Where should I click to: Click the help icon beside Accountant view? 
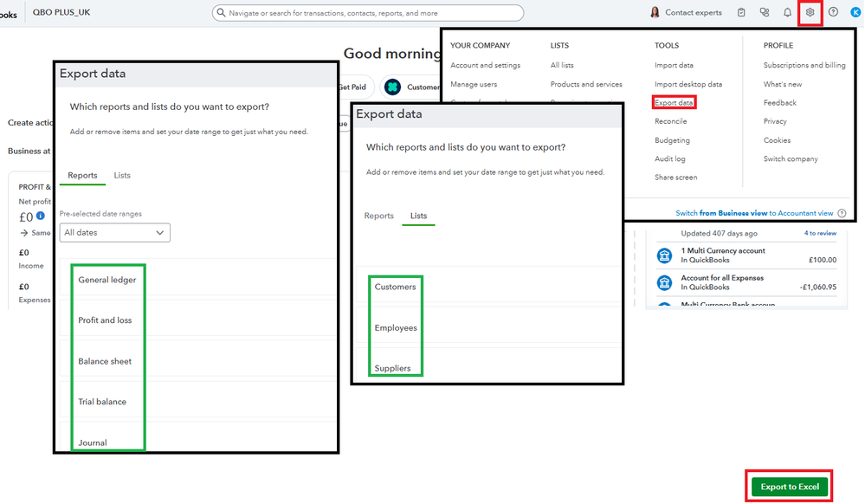point(842,213)
